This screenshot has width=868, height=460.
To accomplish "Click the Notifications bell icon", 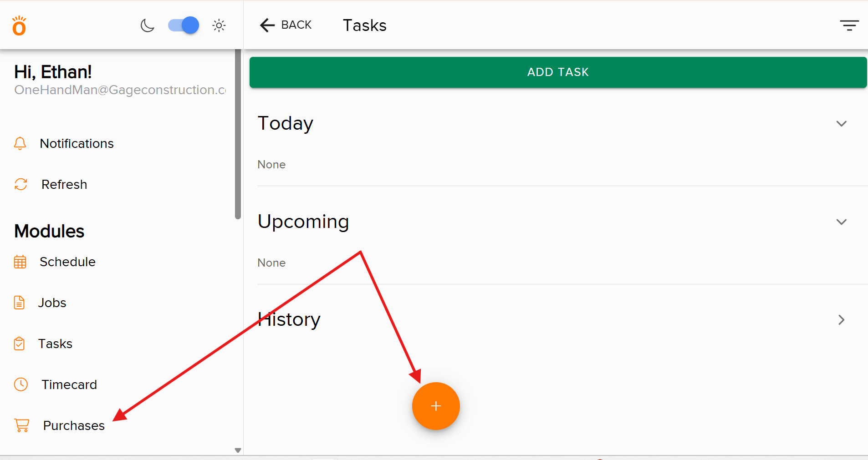I will pyautogui.click(x=20, y=143).
